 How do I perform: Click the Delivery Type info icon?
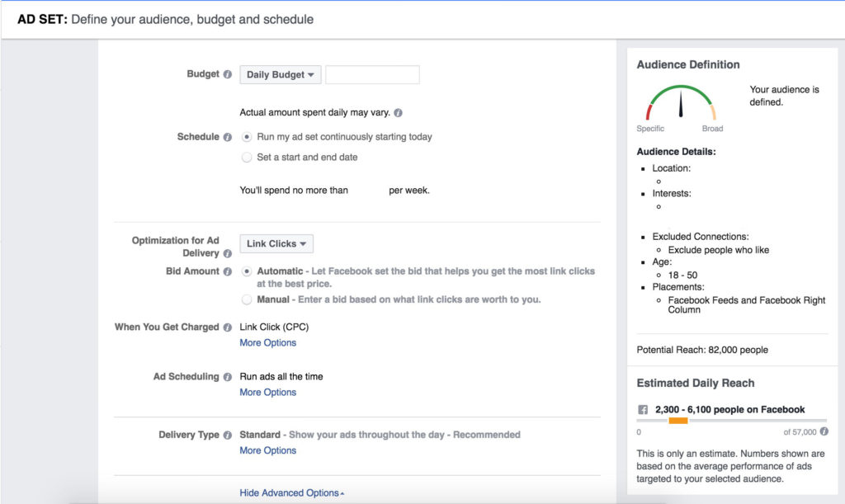[x=228, y=435]
